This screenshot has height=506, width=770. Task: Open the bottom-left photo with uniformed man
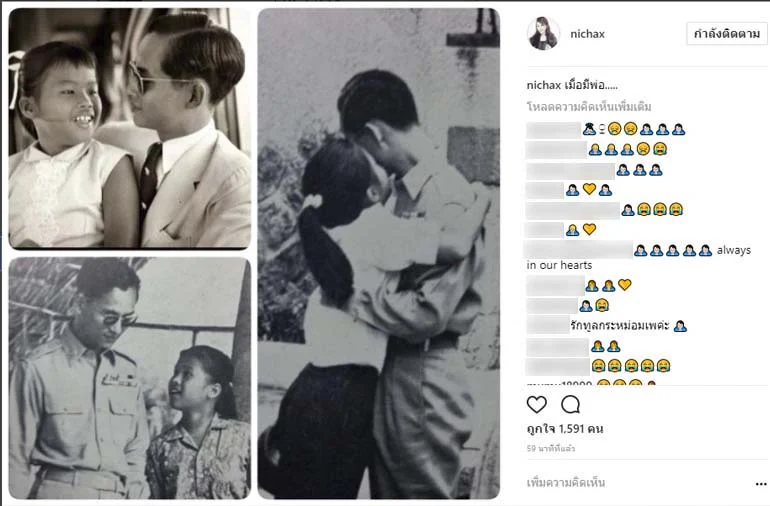point(130,378)
